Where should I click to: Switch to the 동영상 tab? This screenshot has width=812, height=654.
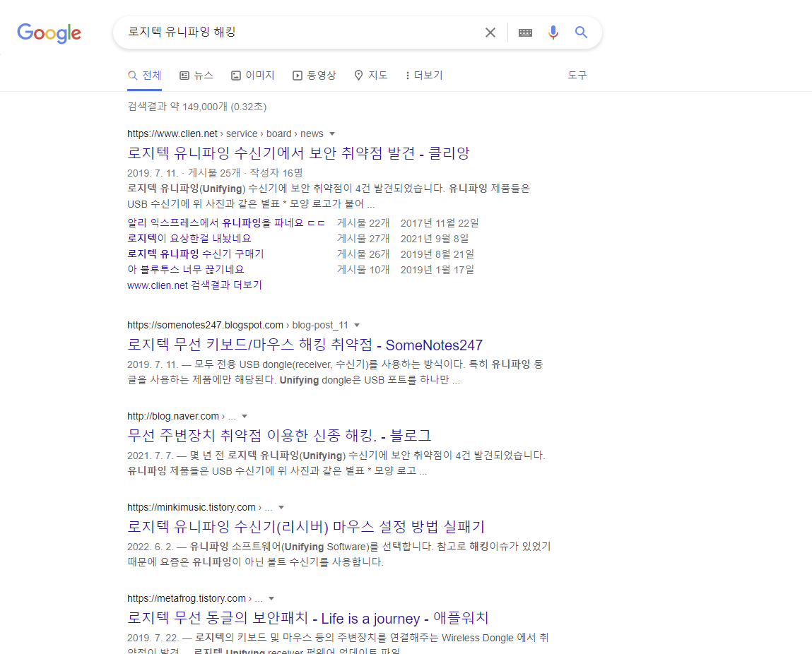pos(314,76)
